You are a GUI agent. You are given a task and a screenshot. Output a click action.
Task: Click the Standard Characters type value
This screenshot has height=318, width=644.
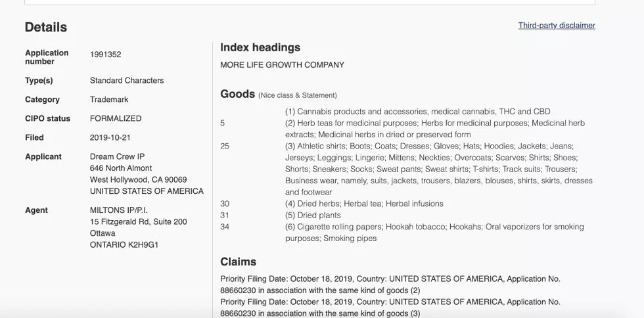coord(127,81)
